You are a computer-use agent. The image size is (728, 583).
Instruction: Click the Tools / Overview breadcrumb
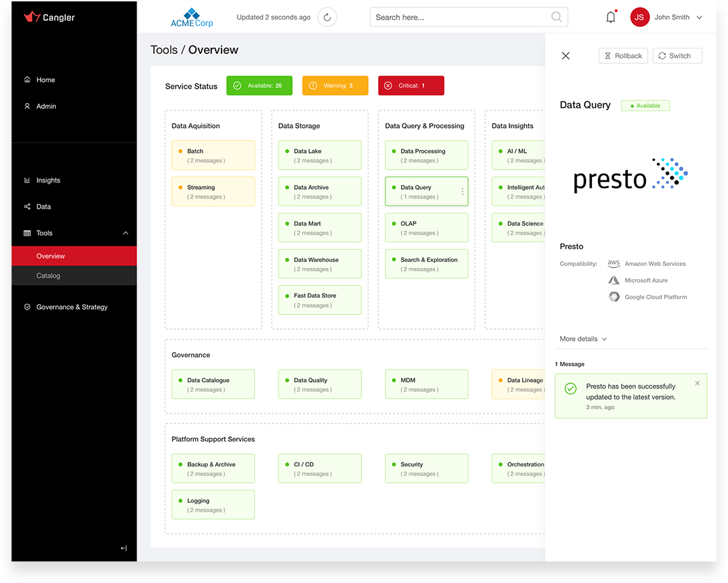pyautogui.click(x=194, y=50)
